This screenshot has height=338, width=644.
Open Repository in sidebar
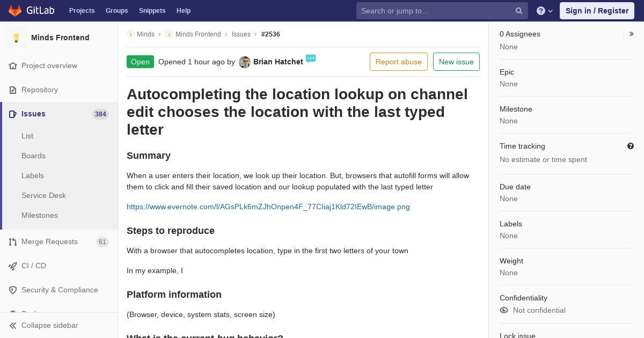tap(40, 90)
